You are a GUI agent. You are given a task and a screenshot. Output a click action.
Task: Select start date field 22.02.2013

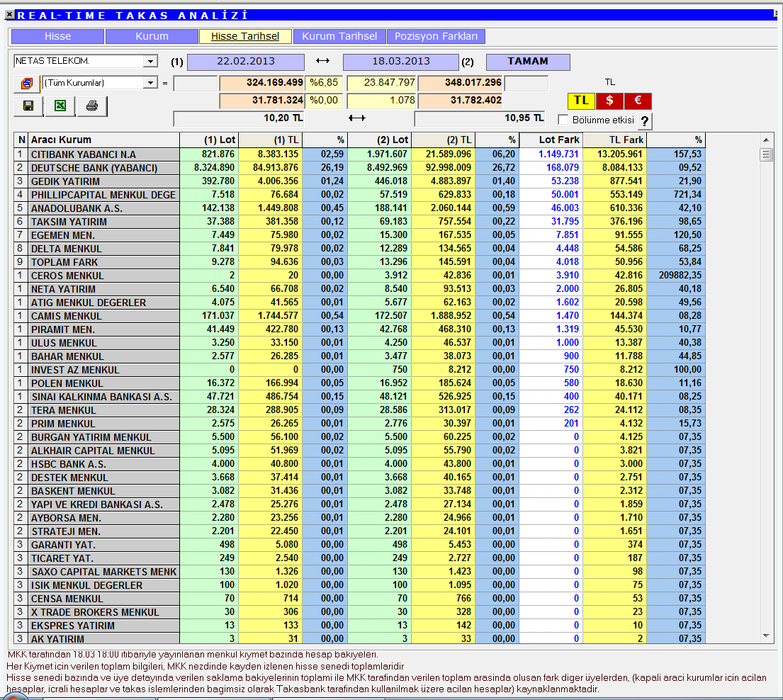pos(246,62)
